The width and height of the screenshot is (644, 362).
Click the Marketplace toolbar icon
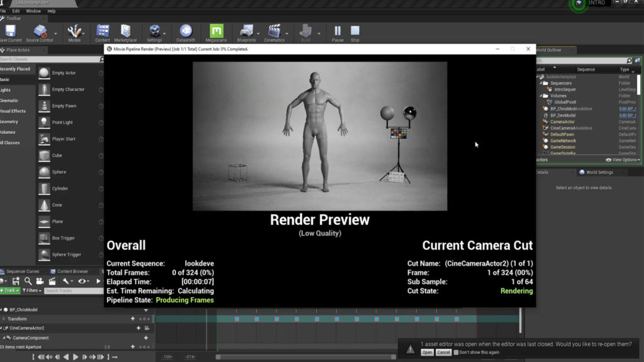(x=125, y=31)
